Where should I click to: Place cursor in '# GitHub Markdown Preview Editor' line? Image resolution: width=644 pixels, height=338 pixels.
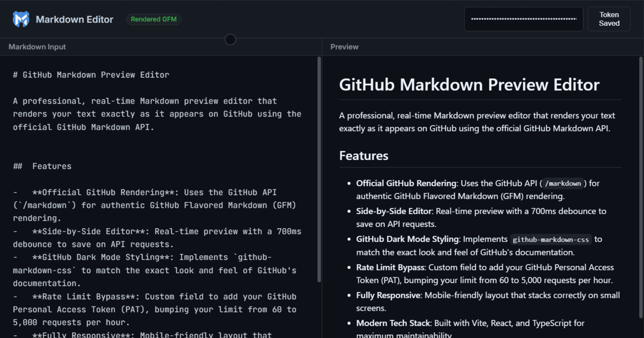click(91, 75)
